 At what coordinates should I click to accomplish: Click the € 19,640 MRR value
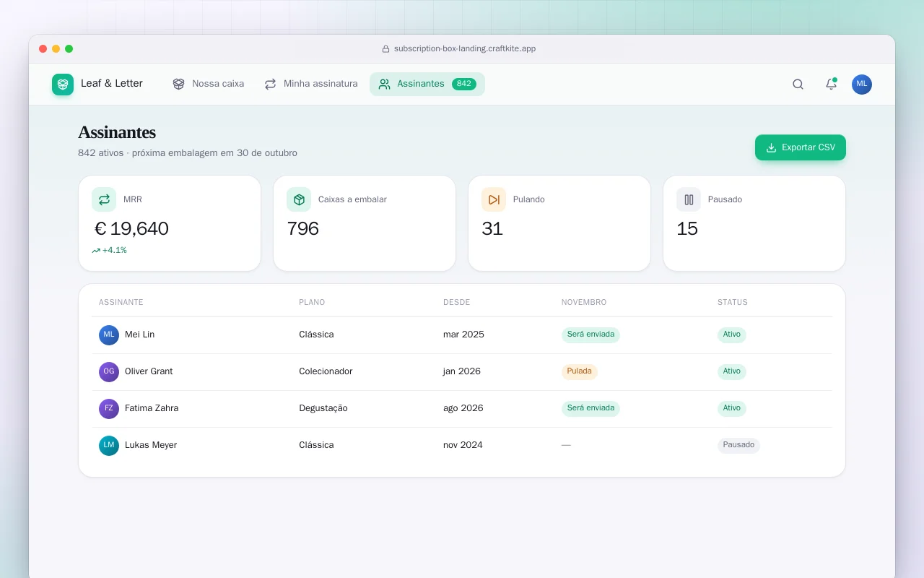point(131,229)
